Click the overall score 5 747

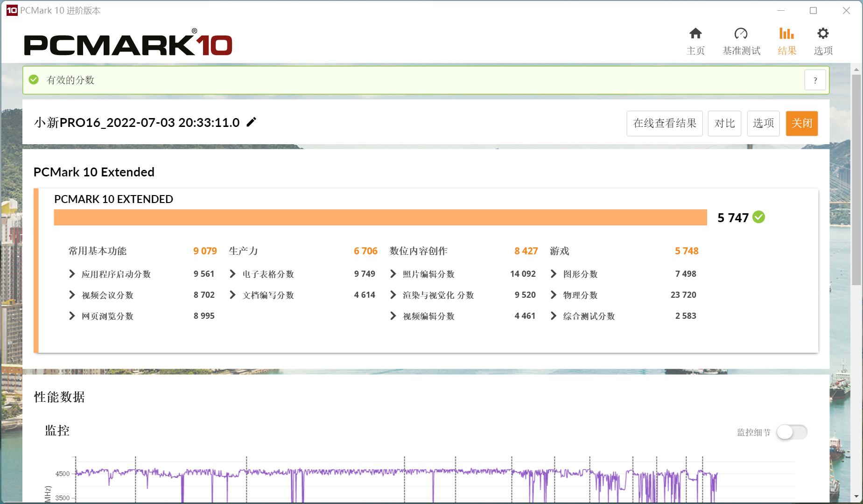pos(733,217)
